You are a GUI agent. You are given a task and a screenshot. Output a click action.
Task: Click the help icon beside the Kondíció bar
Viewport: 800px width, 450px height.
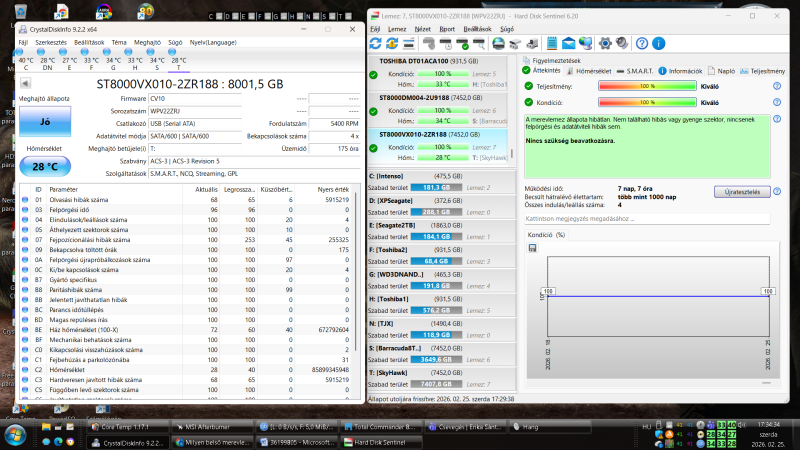(777, 103)
